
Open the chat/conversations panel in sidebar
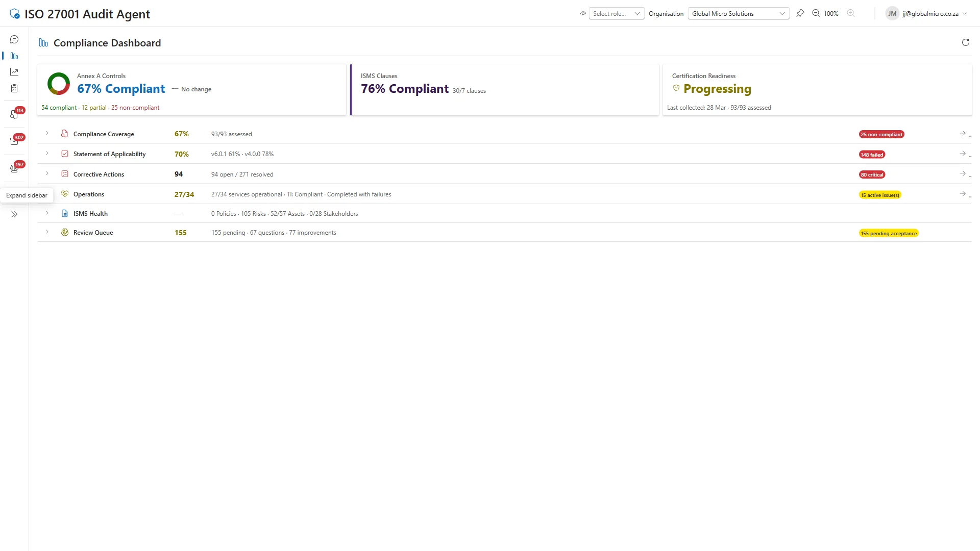pyautogui.click(x=14, y=39)
